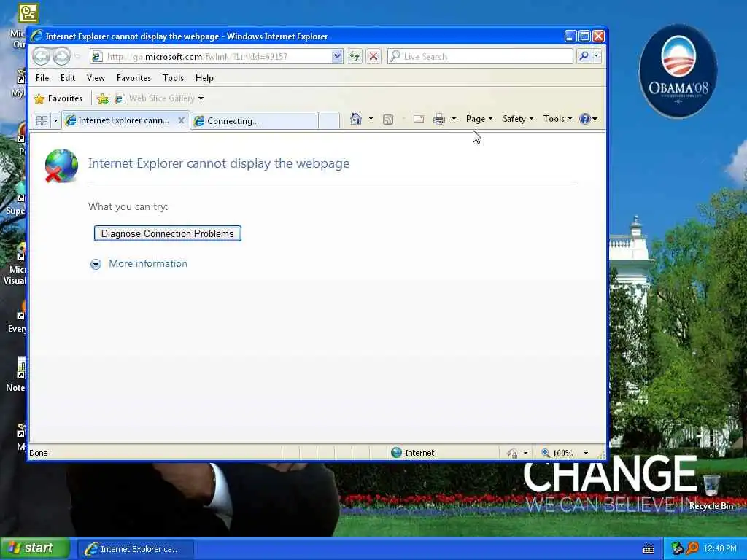The image size is (747, 560).
Task: Click the Add to Favorites Bar icon
Action: point(102,98)
